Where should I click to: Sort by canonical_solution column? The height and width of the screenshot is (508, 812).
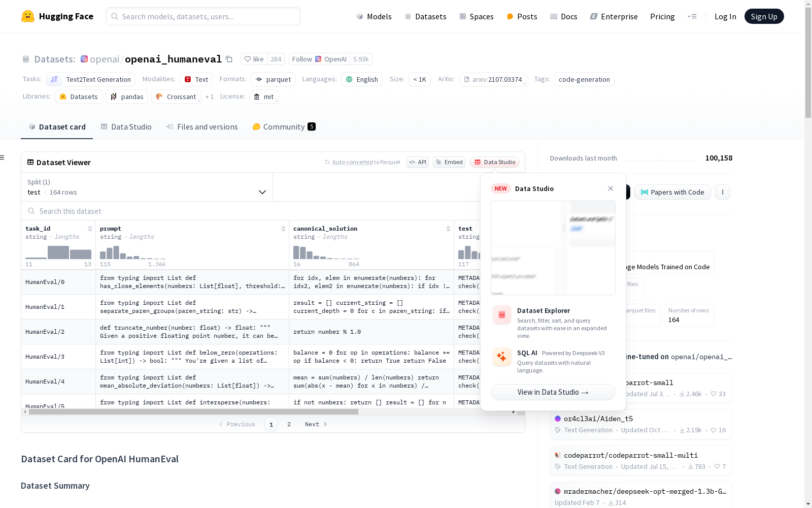tap(448, 229)
